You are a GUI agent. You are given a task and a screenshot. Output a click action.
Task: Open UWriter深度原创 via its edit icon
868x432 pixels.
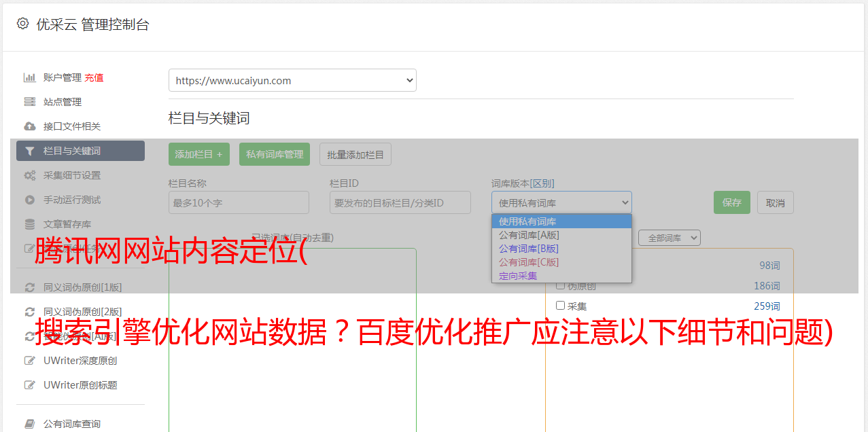click(30, 361)
